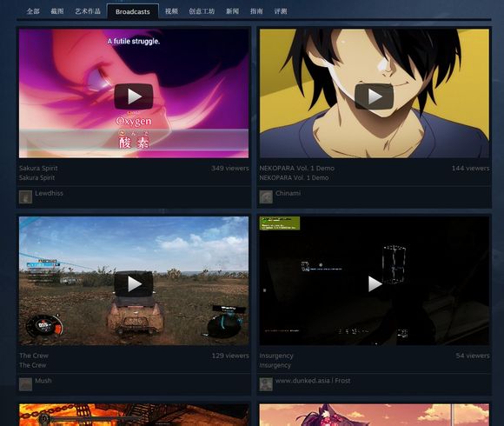Viewport: 504px width, 426px height.
Task: Open the 艺术作品 tab
Action: (88, 11)
